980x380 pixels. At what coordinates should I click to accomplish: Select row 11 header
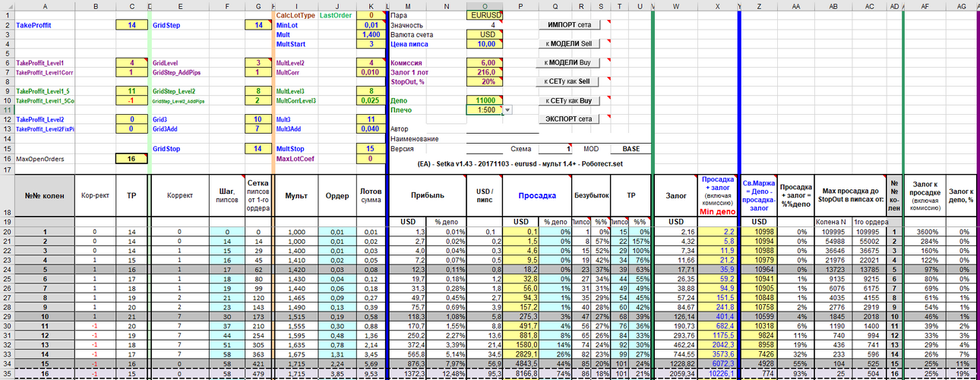point(6,110)
